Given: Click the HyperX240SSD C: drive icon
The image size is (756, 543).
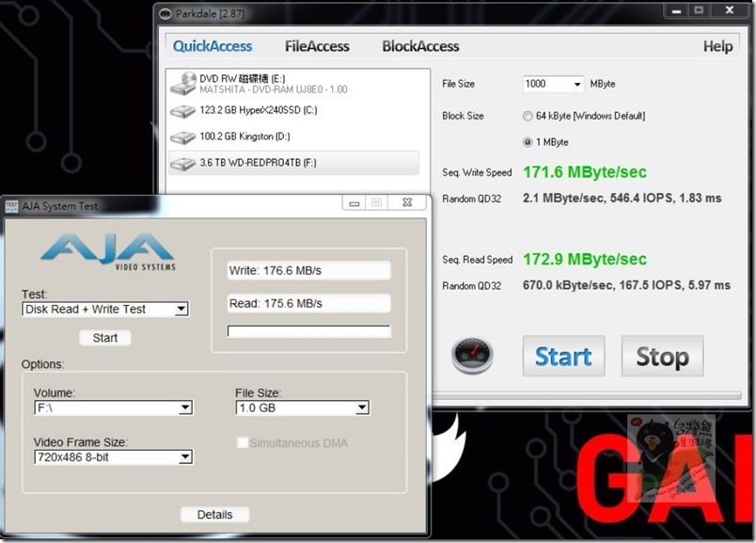Looking at the screenshot, I should [x=182, y=111].
